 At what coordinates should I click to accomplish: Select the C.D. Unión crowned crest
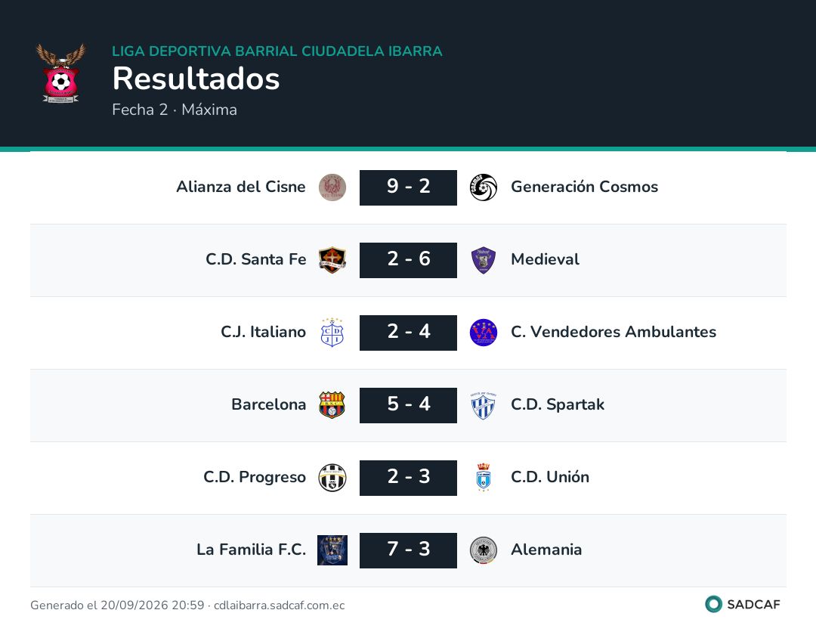[x=484, y=477]
